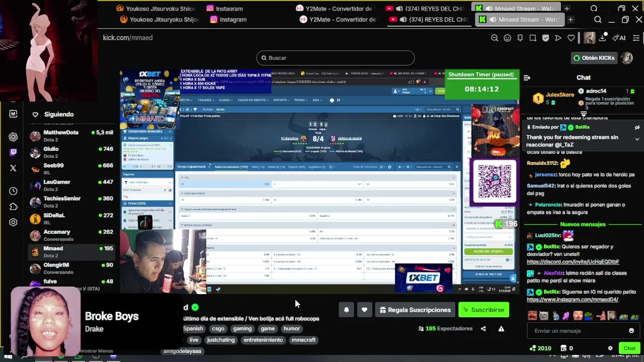Open SiDeRaL channel in following list
644x362 pixels.
pos(71,219)
